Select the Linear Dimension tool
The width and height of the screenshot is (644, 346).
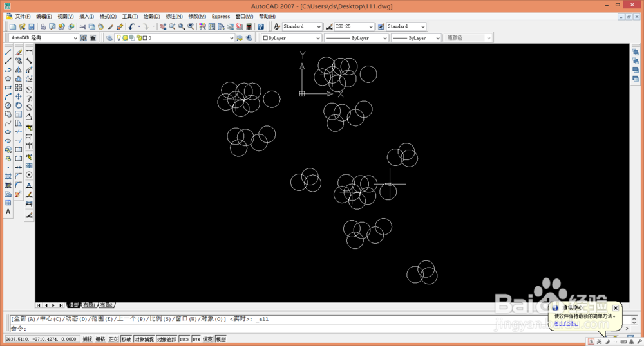(x=29, y=52)
